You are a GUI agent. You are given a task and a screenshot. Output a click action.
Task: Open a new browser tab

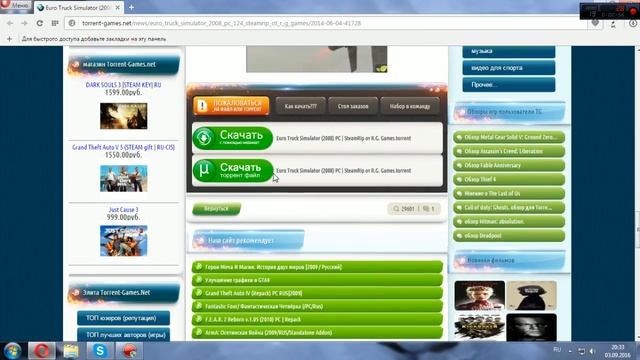point(131,7)
